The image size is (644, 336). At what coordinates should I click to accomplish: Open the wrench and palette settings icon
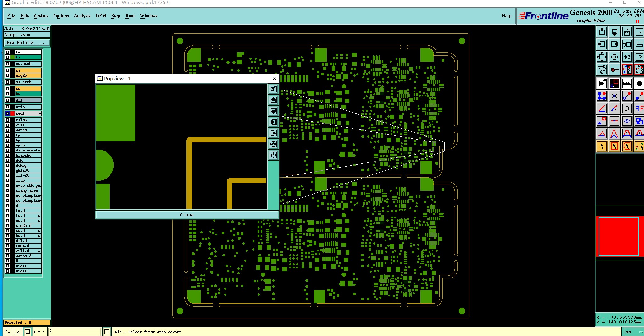click(602, 69)
